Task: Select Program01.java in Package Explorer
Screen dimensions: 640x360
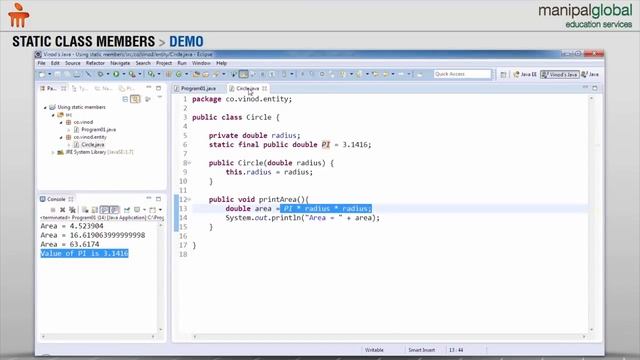Action: pyautogui.click(x=98, y=130)
